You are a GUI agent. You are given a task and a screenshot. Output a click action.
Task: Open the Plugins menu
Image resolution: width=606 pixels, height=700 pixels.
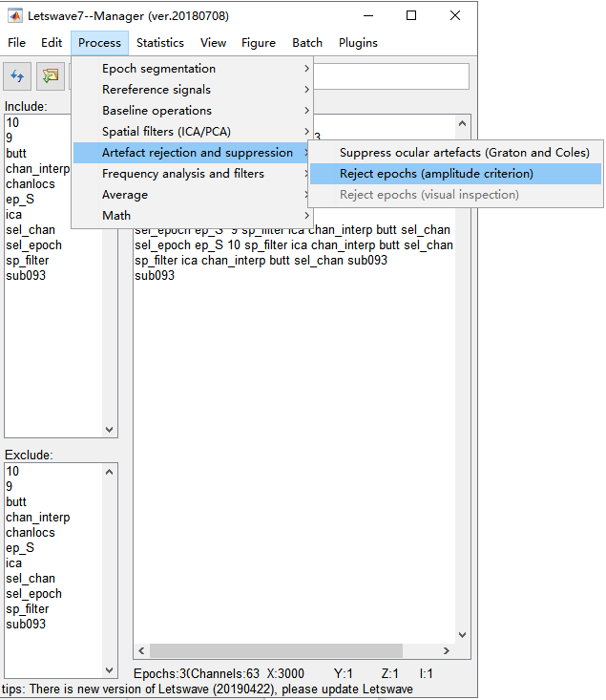tap(358, 43)
